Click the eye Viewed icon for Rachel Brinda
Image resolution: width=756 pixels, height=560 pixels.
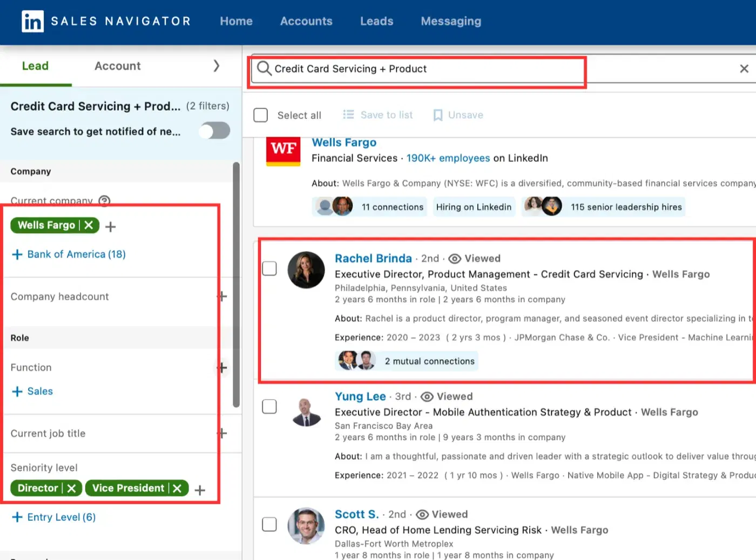(455, 259)
